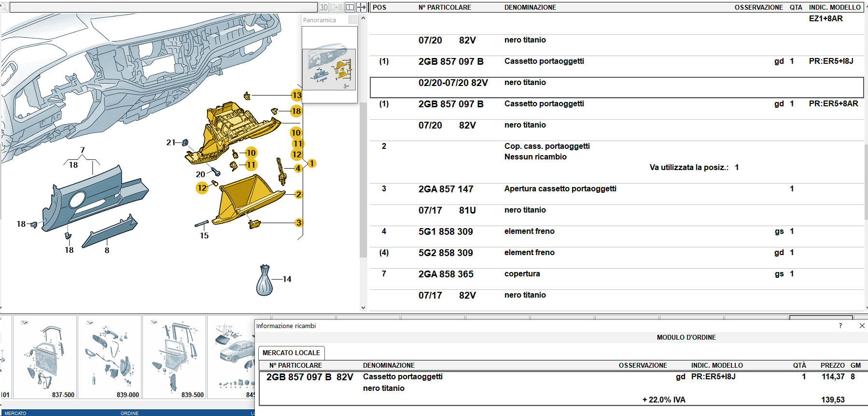Click inside the search input field

click(163, 7)
